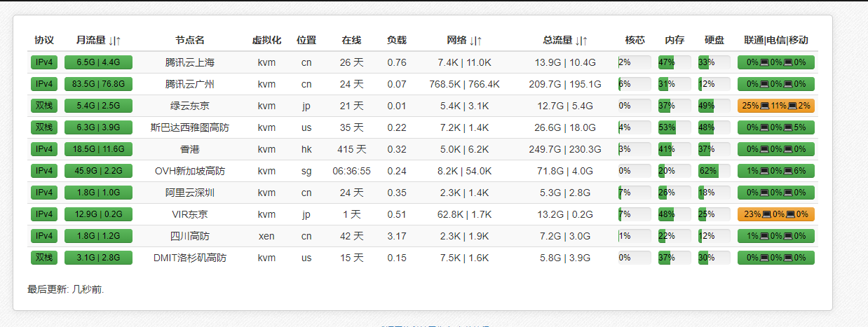868x327 pixels.
Task: Click the 联通|电信|移动 column header
Action: 775,41
